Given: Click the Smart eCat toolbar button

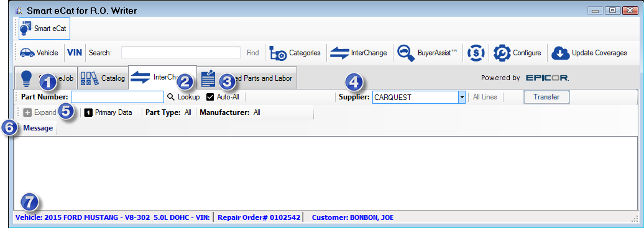Looking at the screenshot, I should tap(44, 29).
